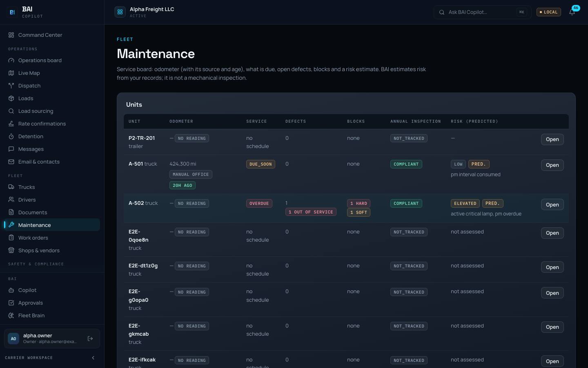
Task: Click the DUE_SOON service badge for A-501
Action: point(261,164)
